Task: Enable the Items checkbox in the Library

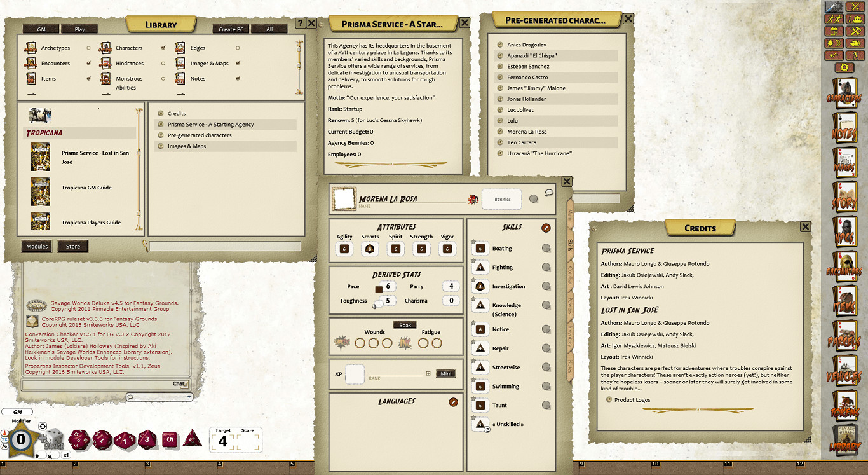Action: click(89, 78)
